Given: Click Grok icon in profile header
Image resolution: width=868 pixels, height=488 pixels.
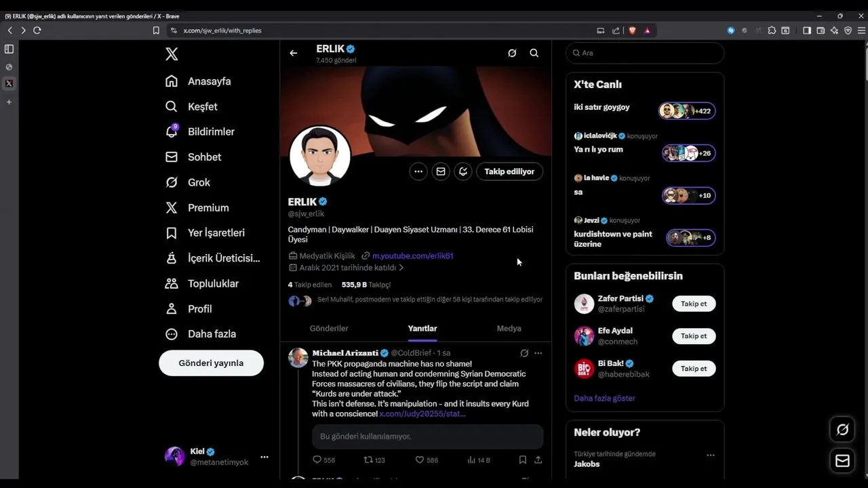Looking at the screenshot, I should tap(512, 53).
